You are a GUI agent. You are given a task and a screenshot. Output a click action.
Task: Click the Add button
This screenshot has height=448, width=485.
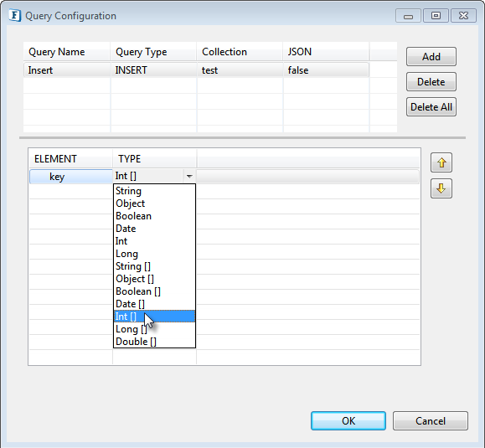(431, 57)
